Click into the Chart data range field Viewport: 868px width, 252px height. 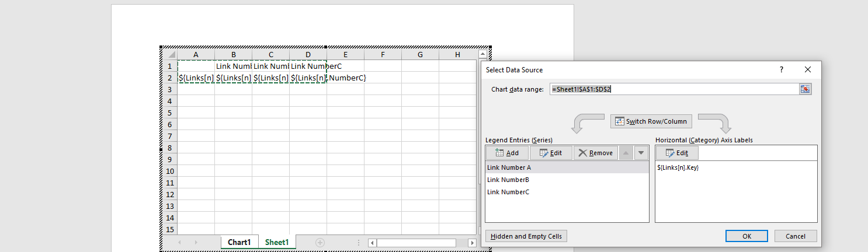[672, 89]
